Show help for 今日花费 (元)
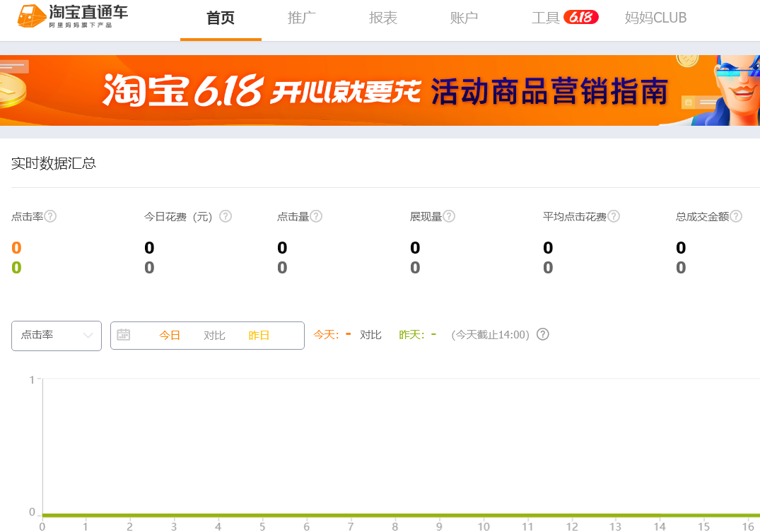This screenshot has width=760, height=532. coord(226,216)
